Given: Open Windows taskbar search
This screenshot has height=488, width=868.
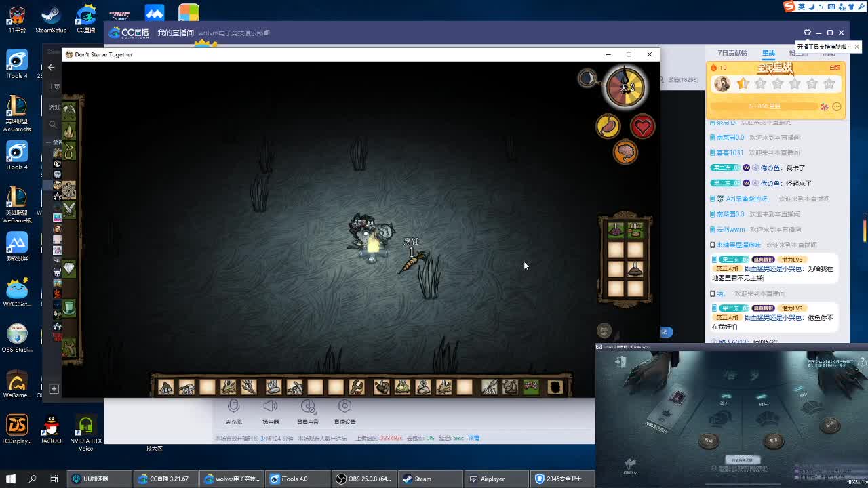Looking at the screenshot, I should coord(33,479).
